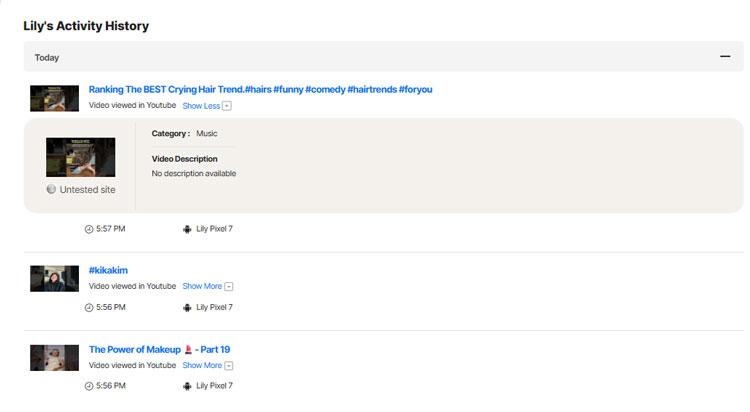This screenshot has height=412, width=750.
Task: Click Video viewed in Youtube under #kikakim
Action: [132, 286]
